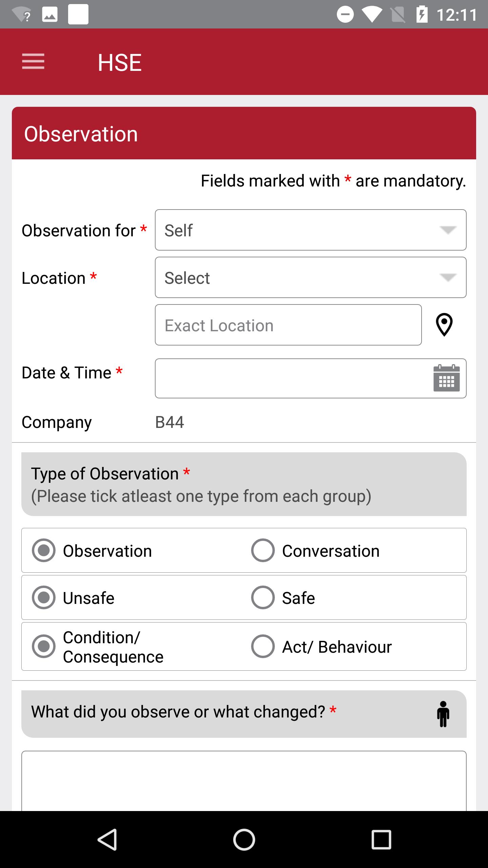The width and height of the screenshot is (488, 868).
Task: Click the Location dropdown arrow
Action: click(x=448, y=278)
